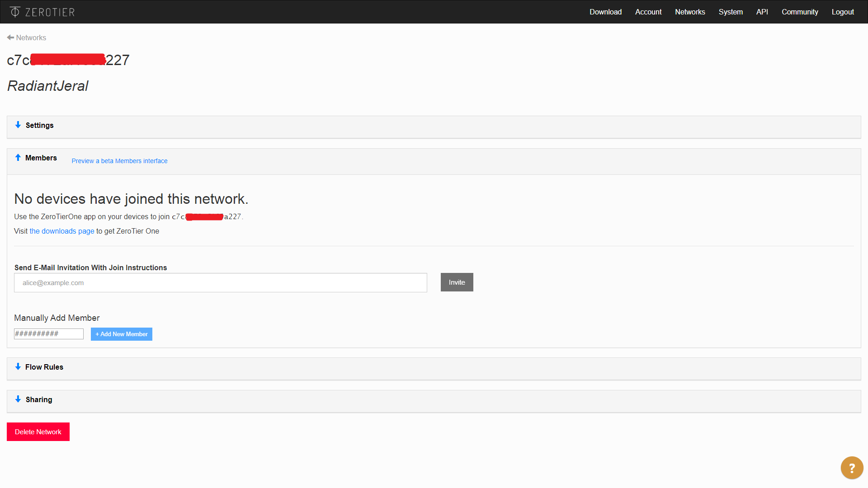Click the down arrow beside Sharing
The width and height of the screenshot is (868, 488).
click(x=18, y=399)
